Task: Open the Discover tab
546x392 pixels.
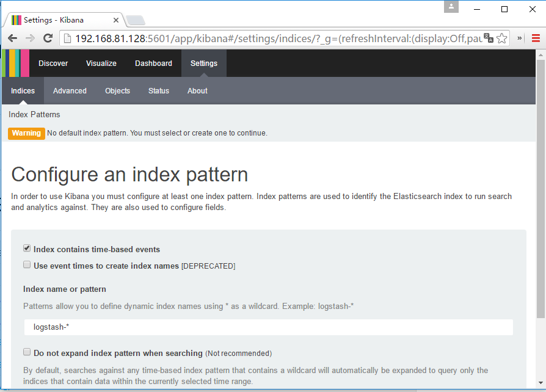Action: [x=53, y=64]
